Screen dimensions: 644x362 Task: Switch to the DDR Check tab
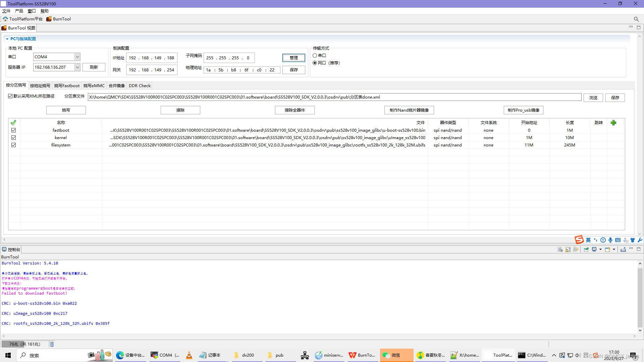coord(140,86)
